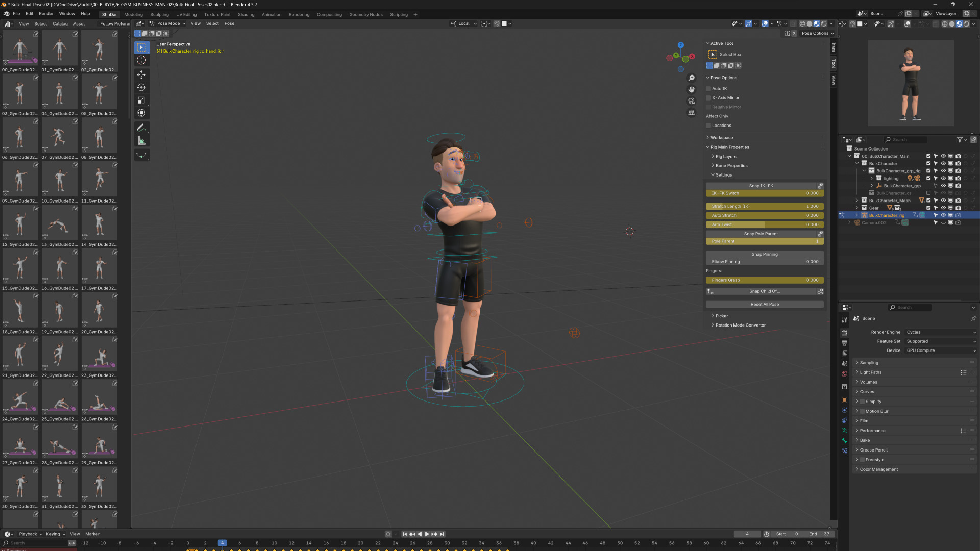This screenshot has height=551, width=980.
Task: Select the Select Box tool in viewport toolbar
Action: 141,47
